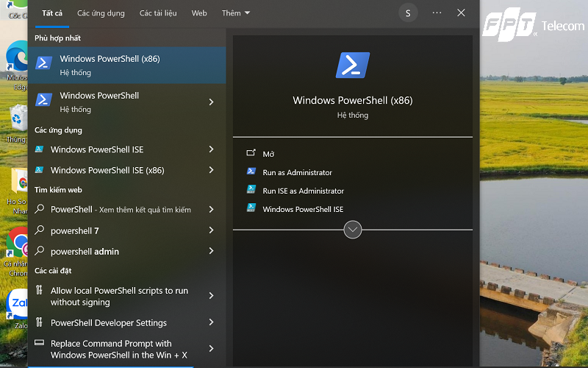Switch to the Các tài liệu tab
This screenshot has height=368, width=588.
(x=158, y=13)
